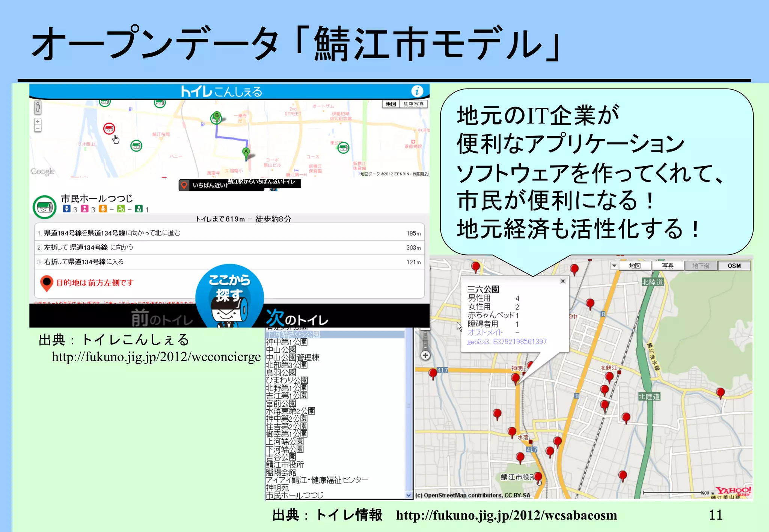Go to 前のトイレ
769x532 pixels.
[x=162, y=318]
